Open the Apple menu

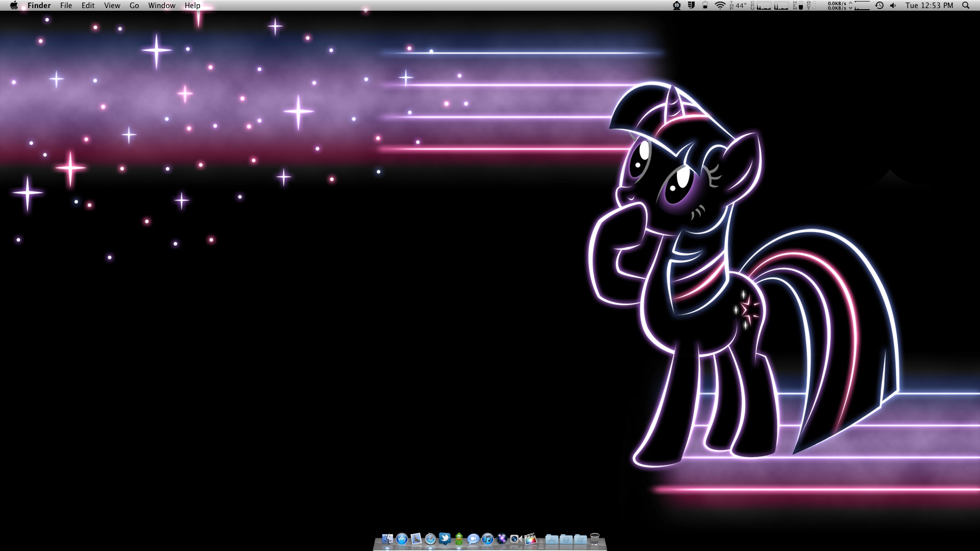(x=14, y=6)
